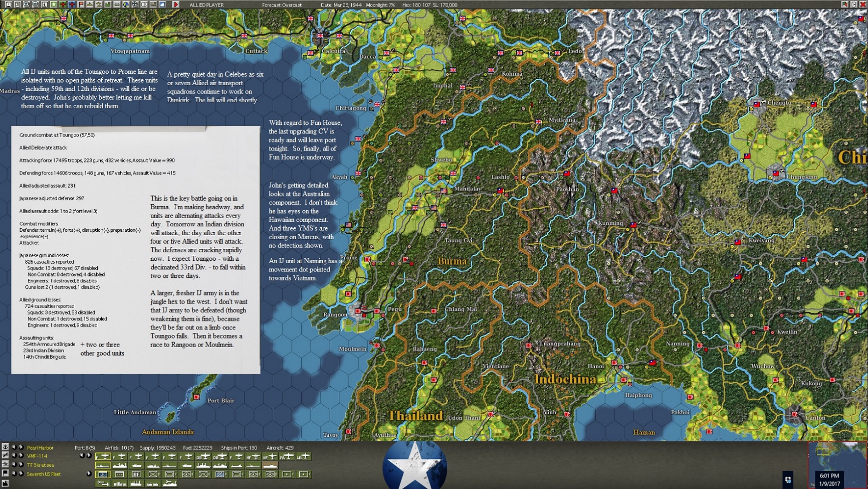Click the green star toolbar icon
Image resolution: width=868 pixels, height=489 pixels.
(53, 5)
